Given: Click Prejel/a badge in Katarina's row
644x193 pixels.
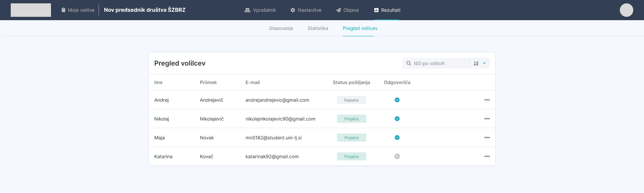Looking at the screenshot, I should tap(352, 156).
